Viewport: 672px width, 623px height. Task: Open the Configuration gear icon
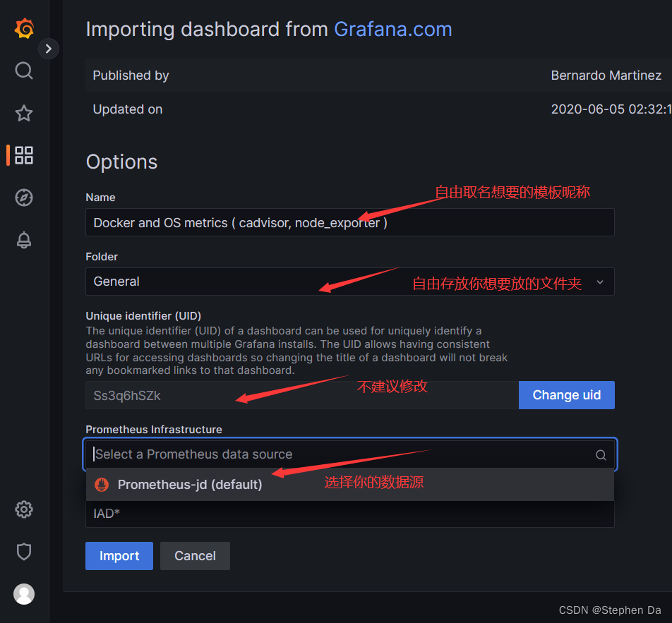pos(24,509)
